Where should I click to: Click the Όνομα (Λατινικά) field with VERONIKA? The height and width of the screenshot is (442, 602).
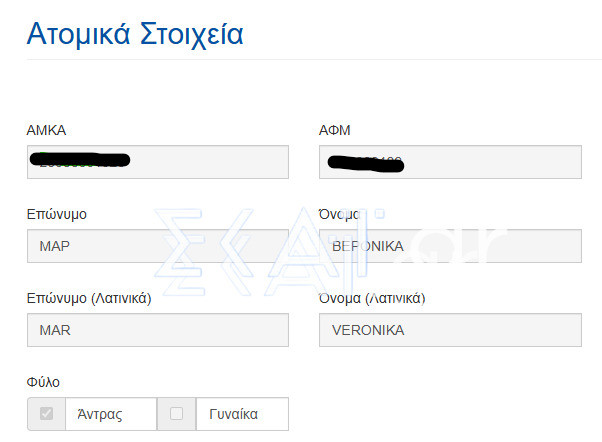450,330
